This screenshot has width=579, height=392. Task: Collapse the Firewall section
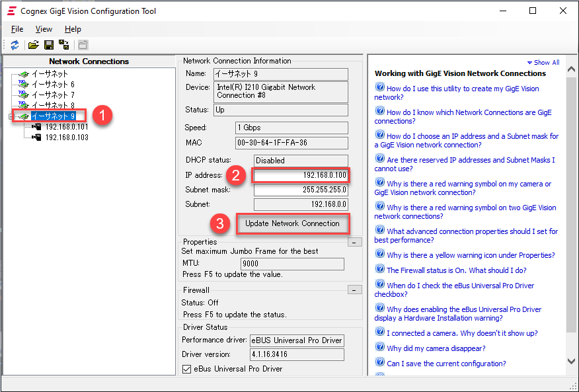click(355, 290)
